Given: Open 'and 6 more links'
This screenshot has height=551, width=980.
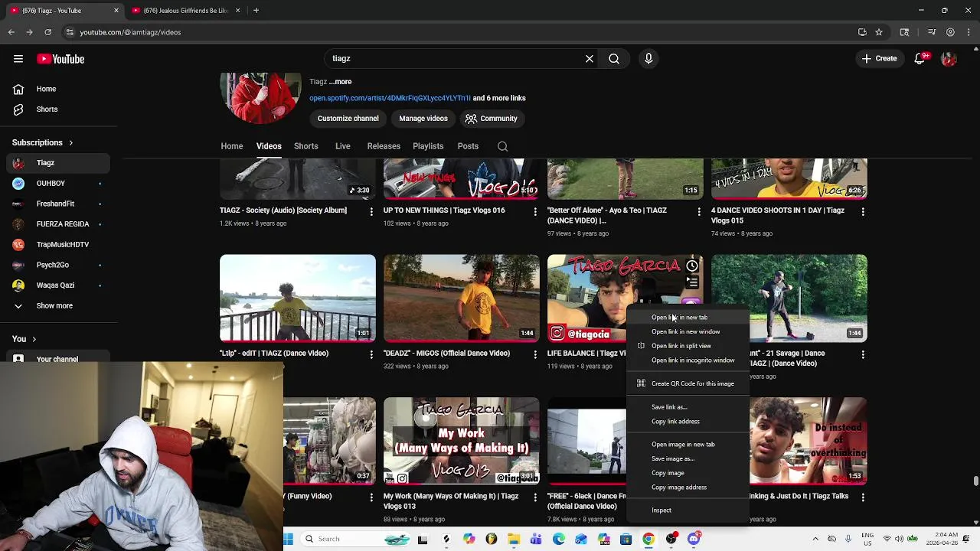Looking at the screenshot, I should (499, 99).
